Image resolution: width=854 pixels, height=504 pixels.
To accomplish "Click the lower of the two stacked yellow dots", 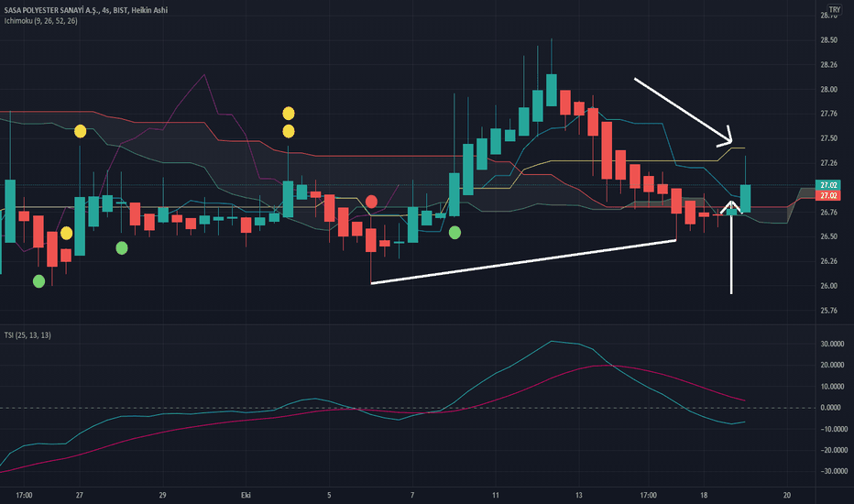I will click(289, 131).
